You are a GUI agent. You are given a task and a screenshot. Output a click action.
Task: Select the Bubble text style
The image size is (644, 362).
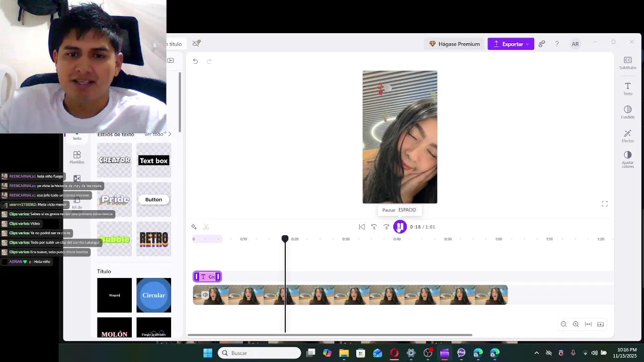[114, 239]
